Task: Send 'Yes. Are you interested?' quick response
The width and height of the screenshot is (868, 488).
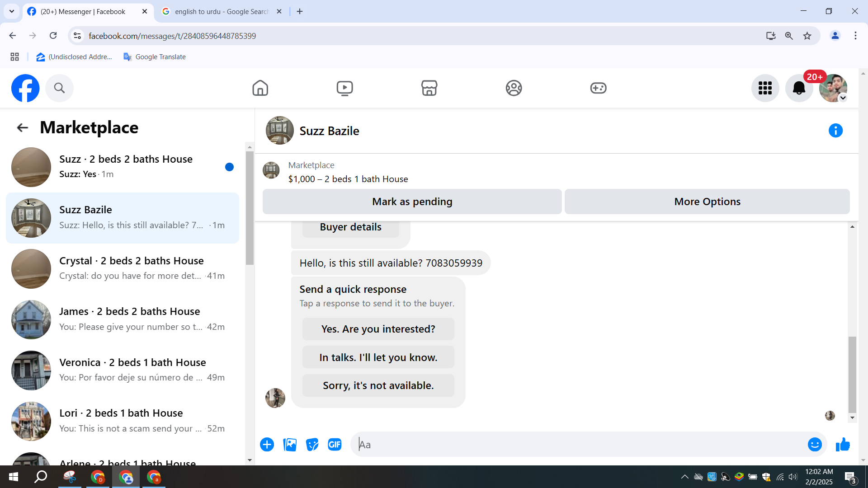Action: point(378,329)
